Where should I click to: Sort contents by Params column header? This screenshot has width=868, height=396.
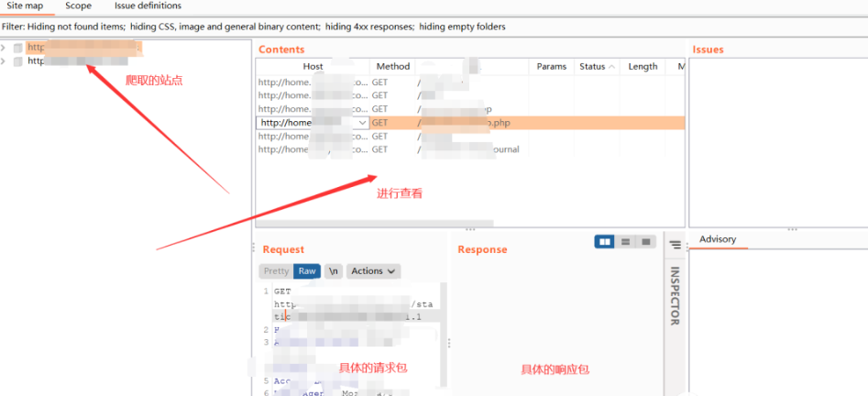point(552,67)
